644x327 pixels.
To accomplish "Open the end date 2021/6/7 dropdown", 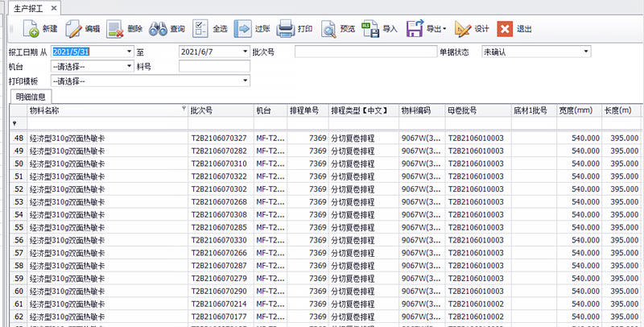I will (246, 52).
